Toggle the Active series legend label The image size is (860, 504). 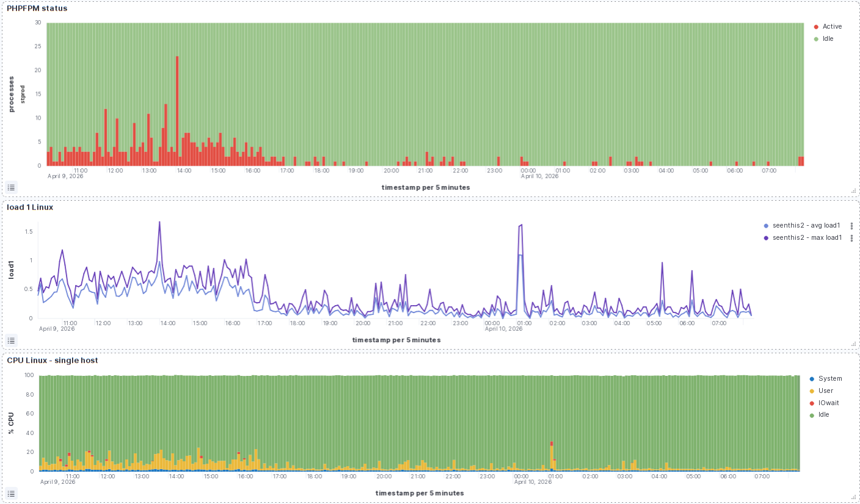pos(832,27)
